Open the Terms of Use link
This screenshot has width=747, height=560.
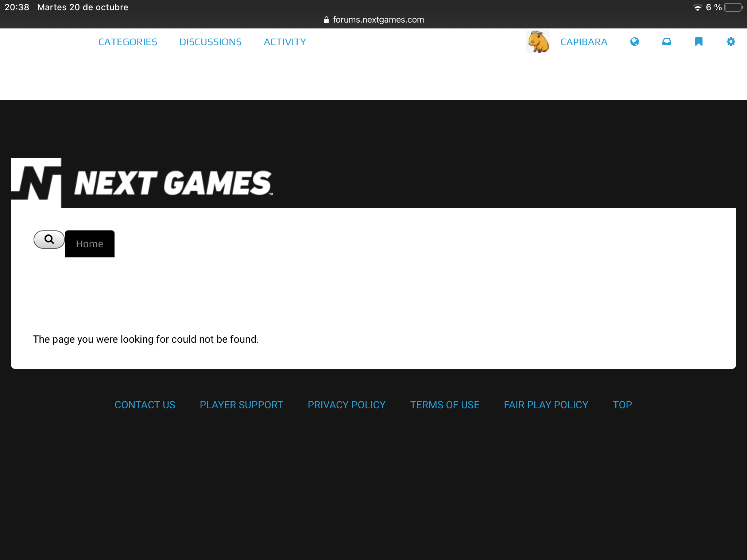[x=445, y=405]
